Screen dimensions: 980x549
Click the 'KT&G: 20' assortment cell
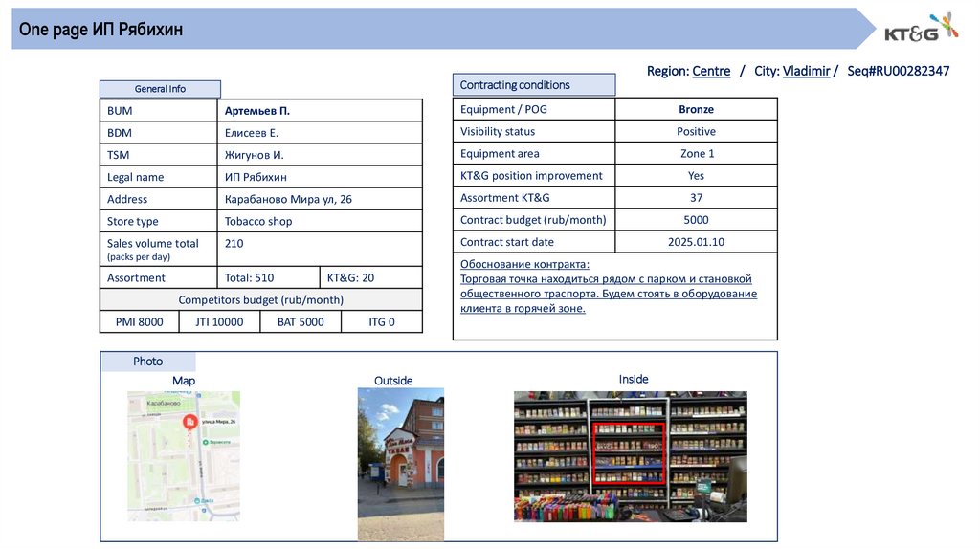tap(370, 277)
